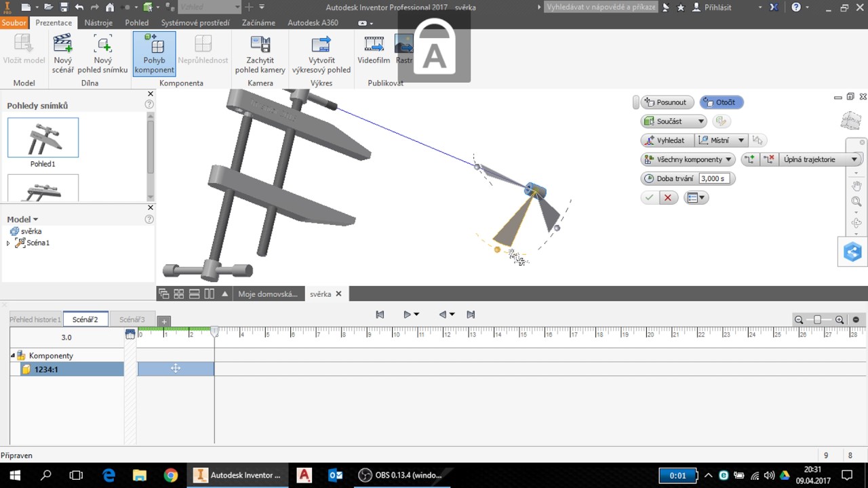This screenshot has height=488, width=868.
Task: Click the pan hand navigation icon
Action: [x=856, y=186]
